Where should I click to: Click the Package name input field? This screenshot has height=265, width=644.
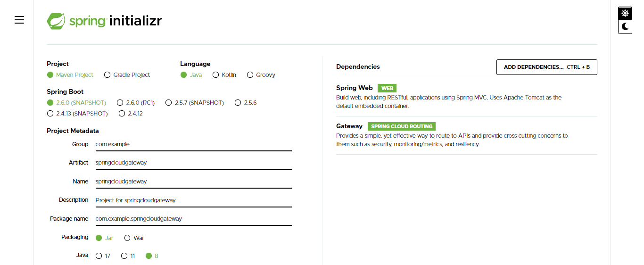(x=193, y=219)
